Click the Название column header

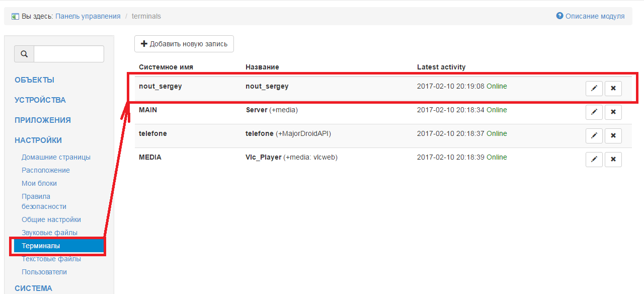[262, 67]
